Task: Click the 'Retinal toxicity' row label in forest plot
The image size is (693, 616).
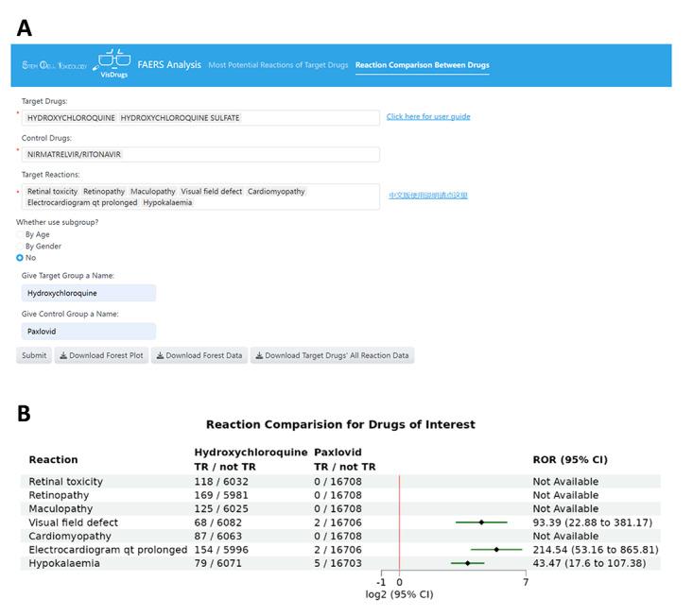Action: tap(66, 481)
